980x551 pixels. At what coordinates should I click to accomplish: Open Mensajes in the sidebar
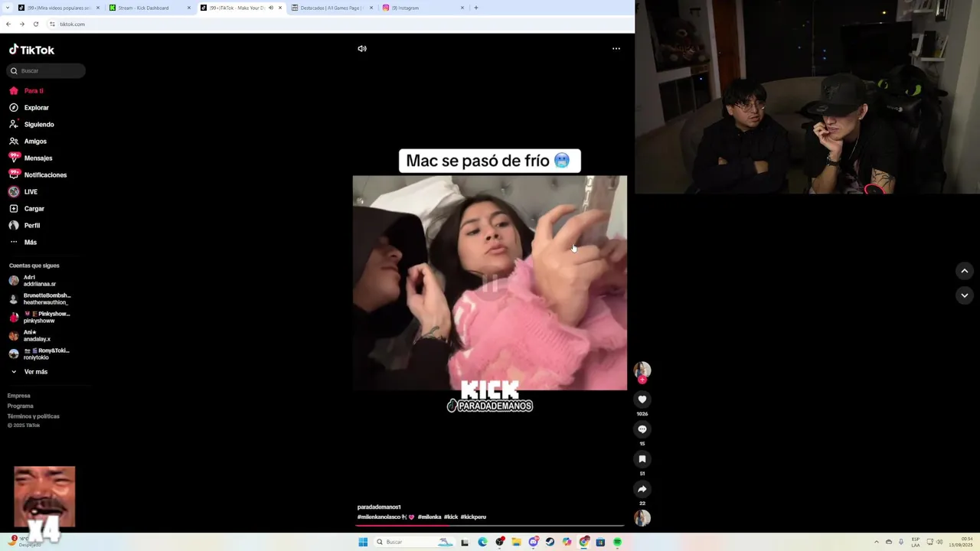[x=31, y=158]
